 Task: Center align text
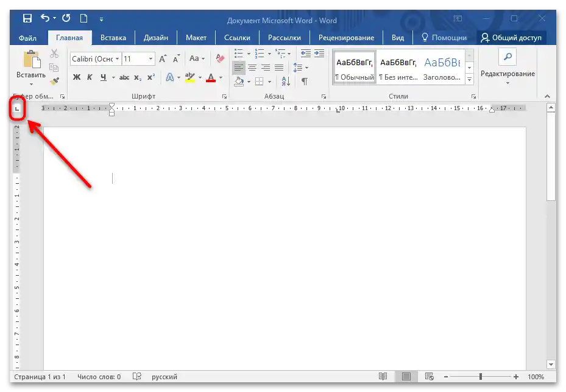point(252,68)
